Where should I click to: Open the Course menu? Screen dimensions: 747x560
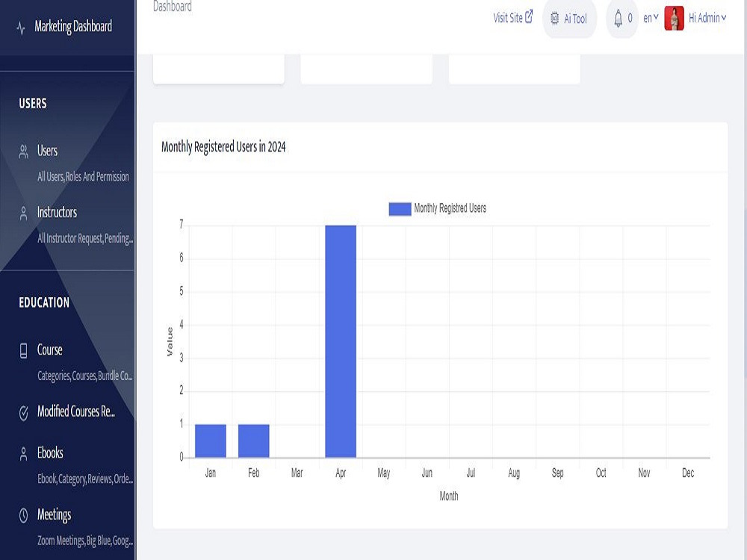(x=49, y=350)
